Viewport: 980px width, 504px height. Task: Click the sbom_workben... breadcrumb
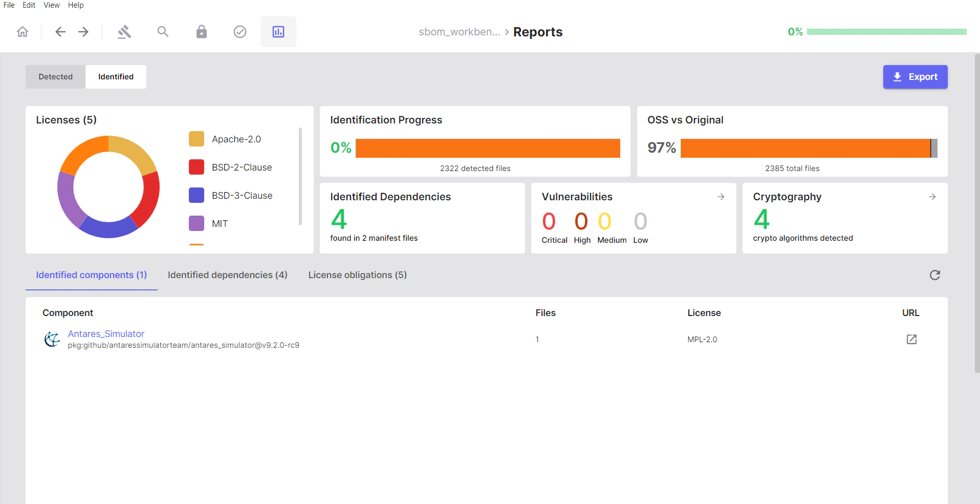point(460,32)
